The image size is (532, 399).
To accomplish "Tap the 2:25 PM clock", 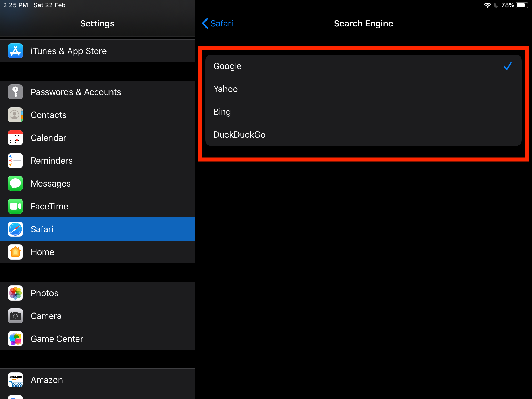I will (16, 5).
